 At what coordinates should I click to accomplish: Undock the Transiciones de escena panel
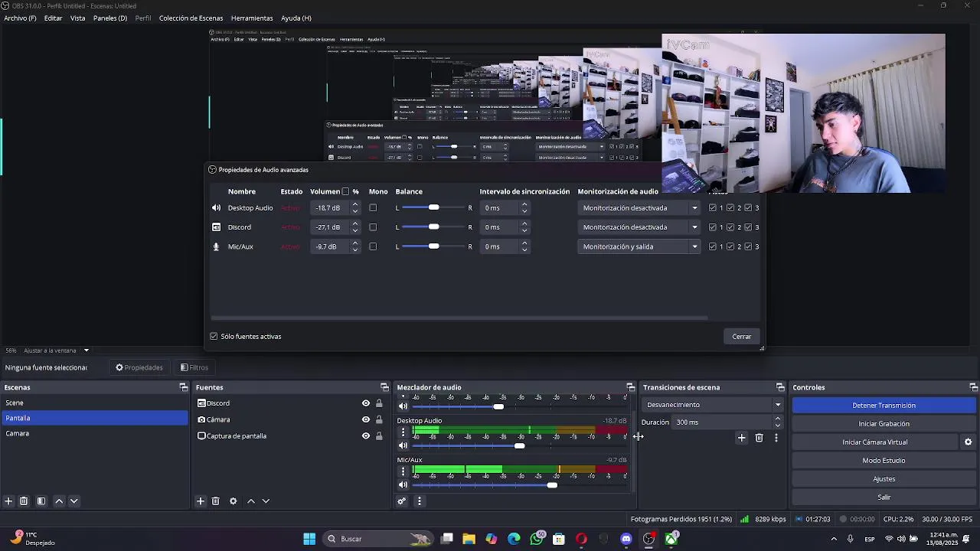coord(780,387)
